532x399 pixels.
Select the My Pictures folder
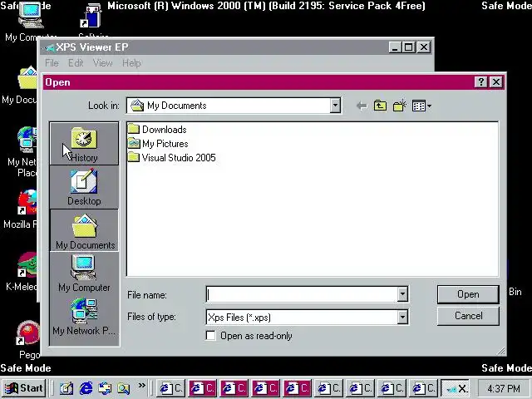(158, 144)
